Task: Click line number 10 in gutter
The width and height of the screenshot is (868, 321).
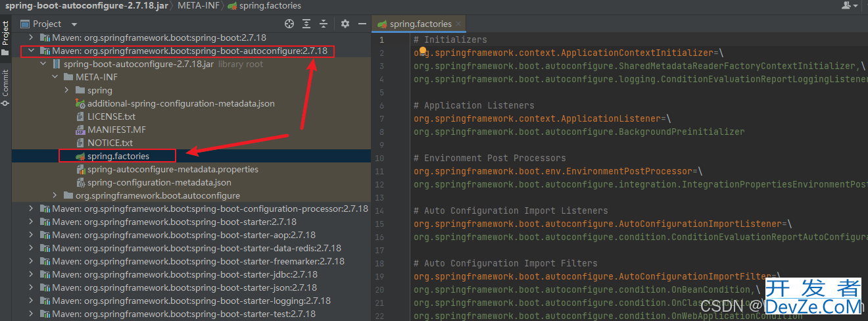Action: 378,158
